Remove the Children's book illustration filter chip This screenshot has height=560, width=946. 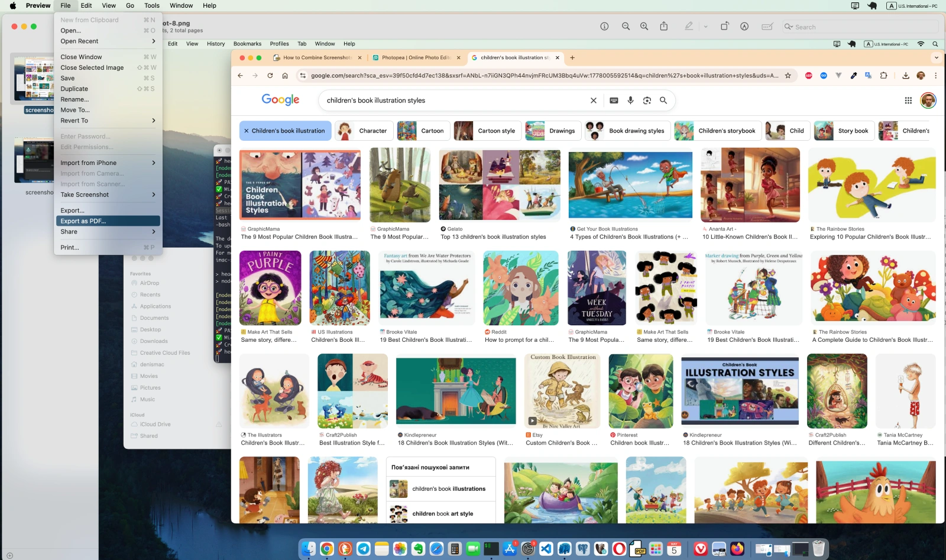247,131
